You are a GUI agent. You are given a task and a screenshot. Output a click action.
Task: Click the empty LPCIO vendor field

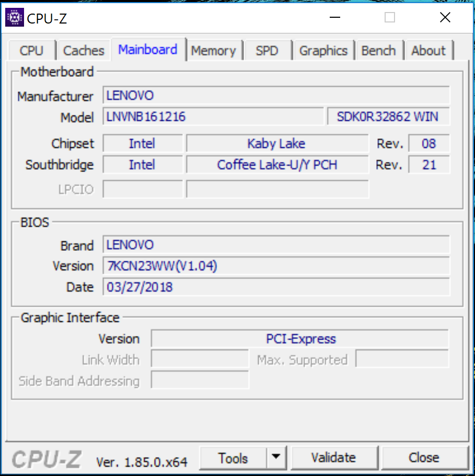pyautogui.click(x=143, y=189)
